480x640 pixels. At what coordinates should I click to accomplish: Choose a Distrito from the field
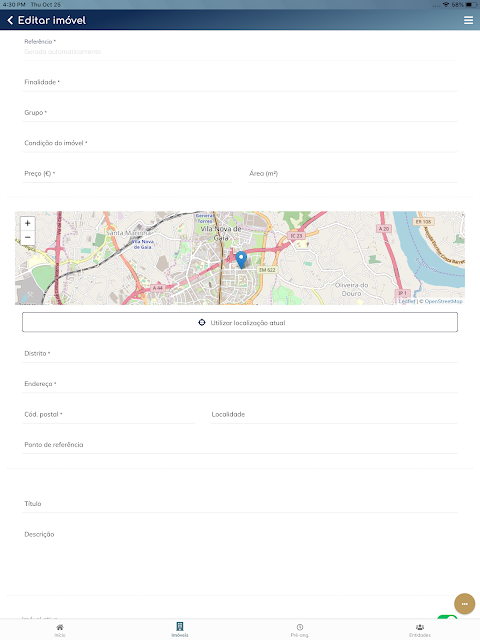coord(240,353)
